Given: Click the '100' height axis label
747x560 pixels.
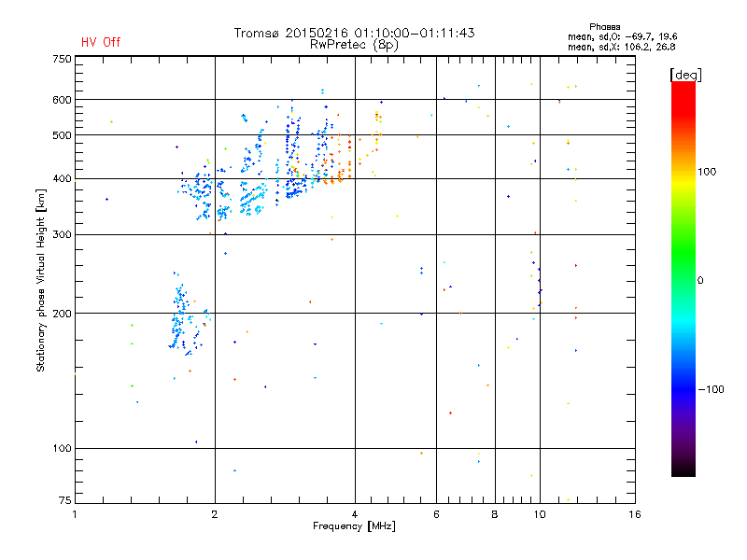Looking at the screenshot, I should click(x=62, y=448).
